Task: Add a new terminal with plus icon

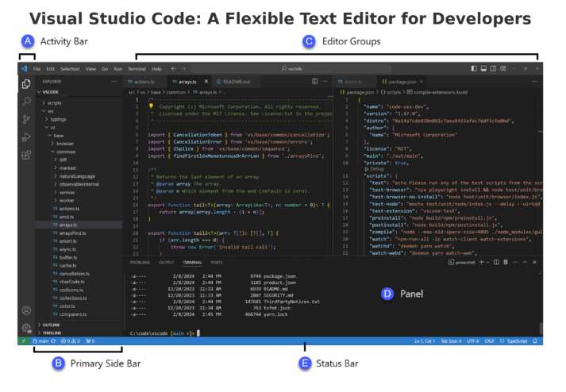Action: pos(481,263)
